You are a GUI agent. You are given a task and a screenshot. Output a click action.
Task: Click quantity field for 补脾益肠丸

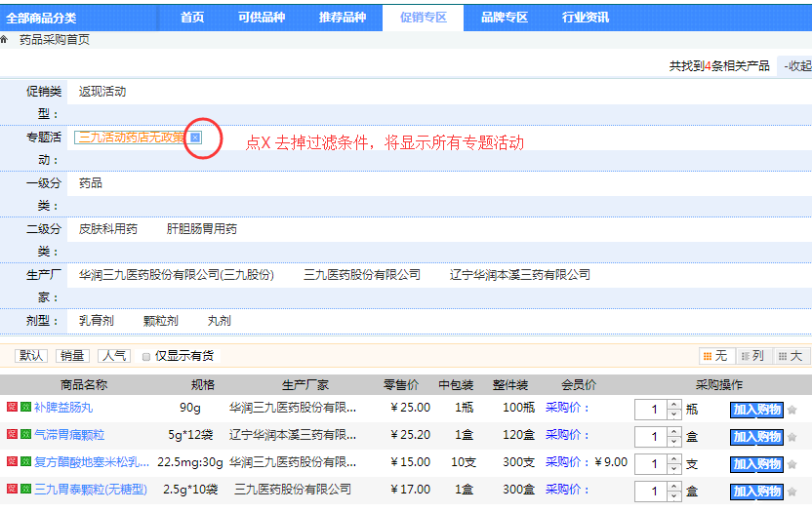(x=651, y=410)
